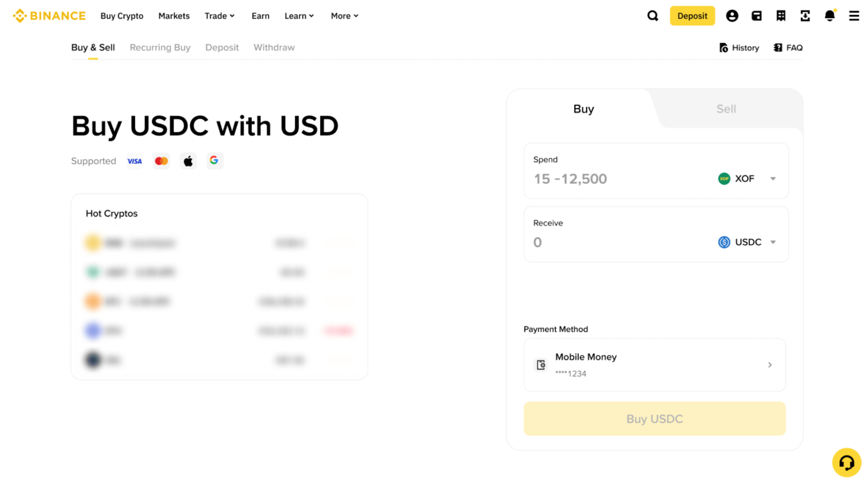Go to the Withdraw tab
The height and width of the screenshot is (484, 868).
pyautogui.click(x=274, y=47)
